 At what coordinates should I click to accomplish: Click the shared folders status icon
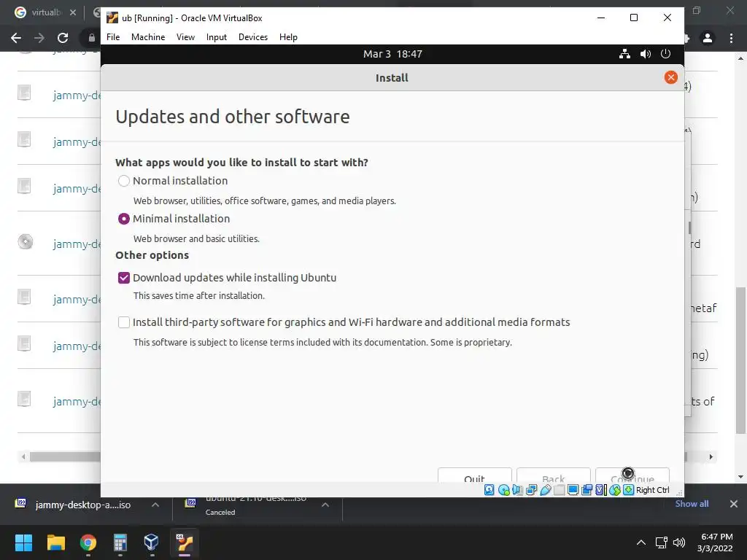560,490
